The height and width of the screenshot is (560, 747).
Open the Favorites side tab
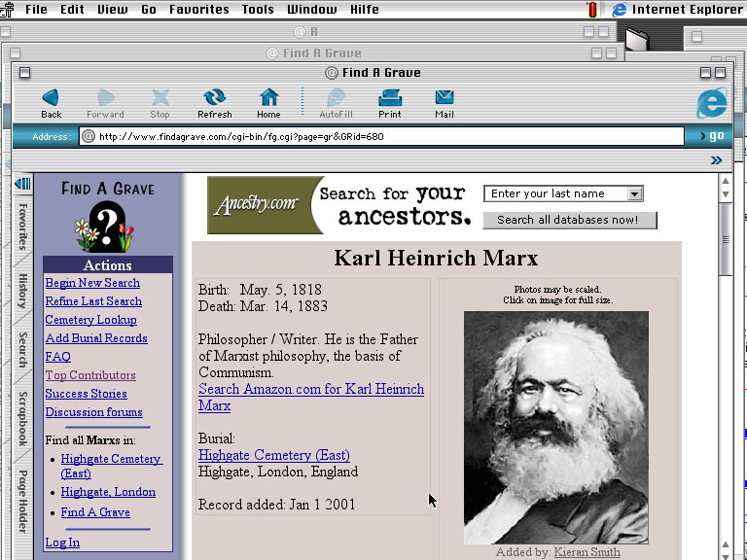22,226
